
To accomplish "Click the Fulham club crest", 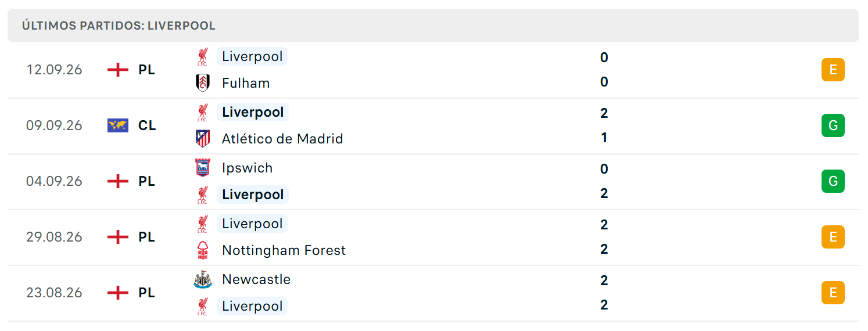I will pyautogui.click(x=202, y=83).
